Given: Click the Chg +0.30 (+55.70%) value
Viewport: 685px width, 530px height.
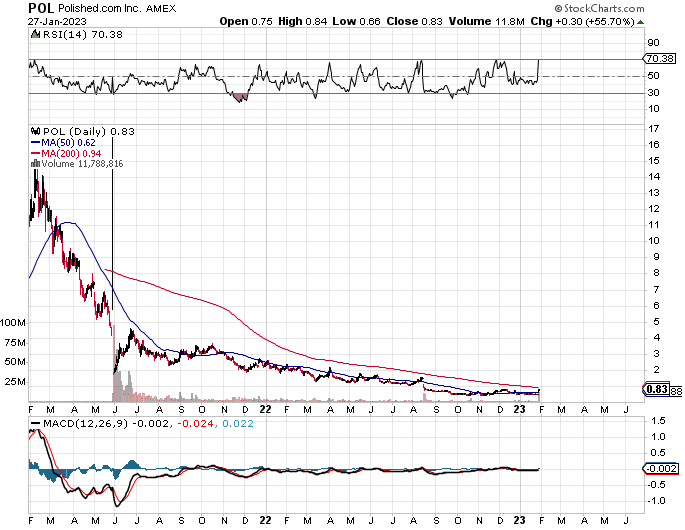Looking at the screenshot, I should 582,21.
